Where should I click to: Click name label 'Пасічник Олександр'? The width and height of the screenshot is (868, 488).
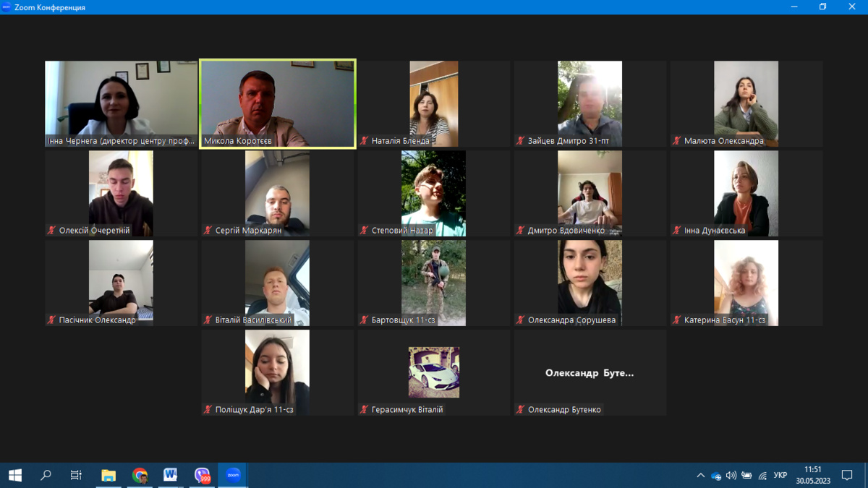[x=97, y=320]
